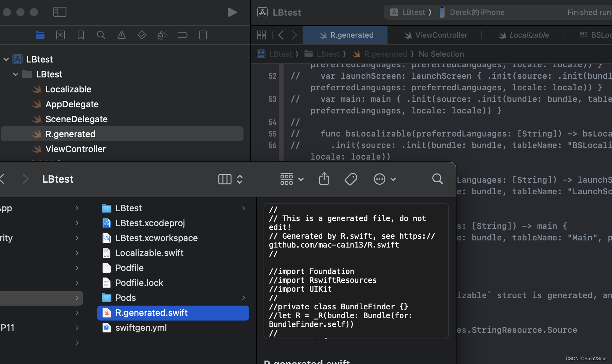Open the Report navigator
This screenshot has width=612, height=364.
click(203, 35)
